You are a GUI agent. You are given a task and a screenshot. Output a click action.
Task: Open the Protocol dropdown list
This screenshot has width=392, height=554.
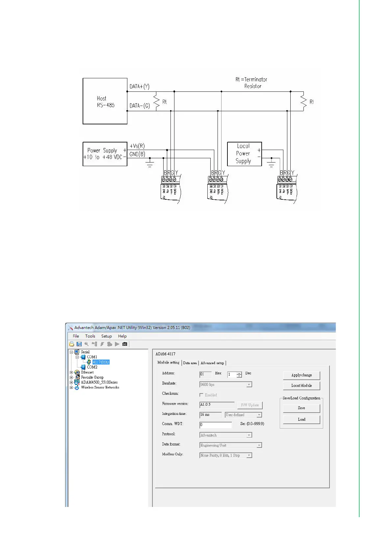pos(249,435)
